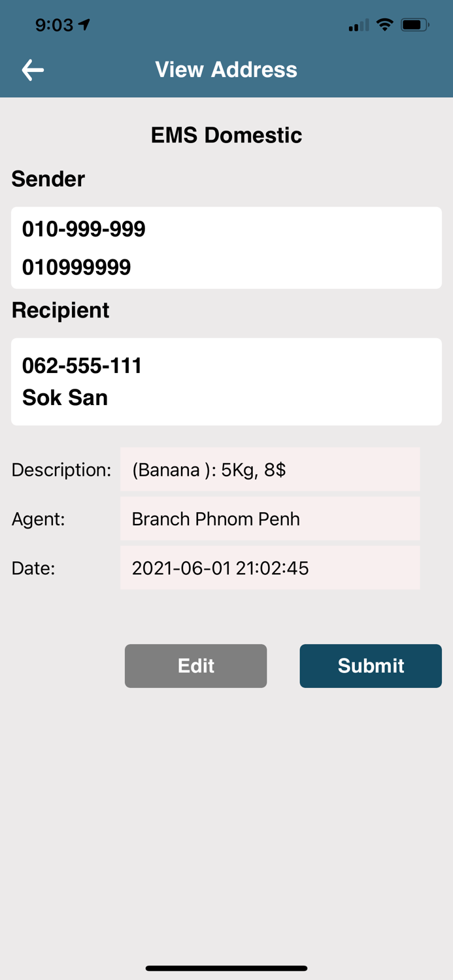The image size is (453, 980).
Task: Tap sender name line 010999999
Action: pos(76,267)
